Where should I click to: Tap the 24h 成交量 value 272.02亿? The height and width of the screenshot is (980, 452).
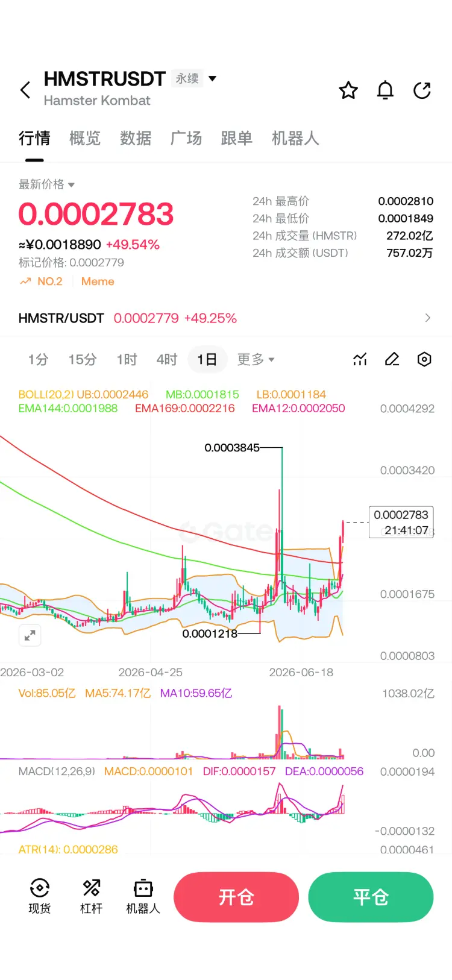410,236
